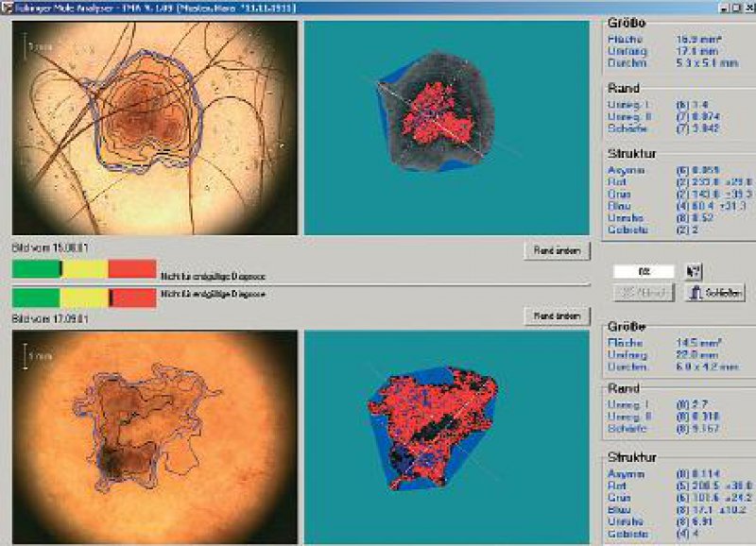Click the Grün label in the upper panel
This screenshot has width=756, height=546.
tap(620, 195)
